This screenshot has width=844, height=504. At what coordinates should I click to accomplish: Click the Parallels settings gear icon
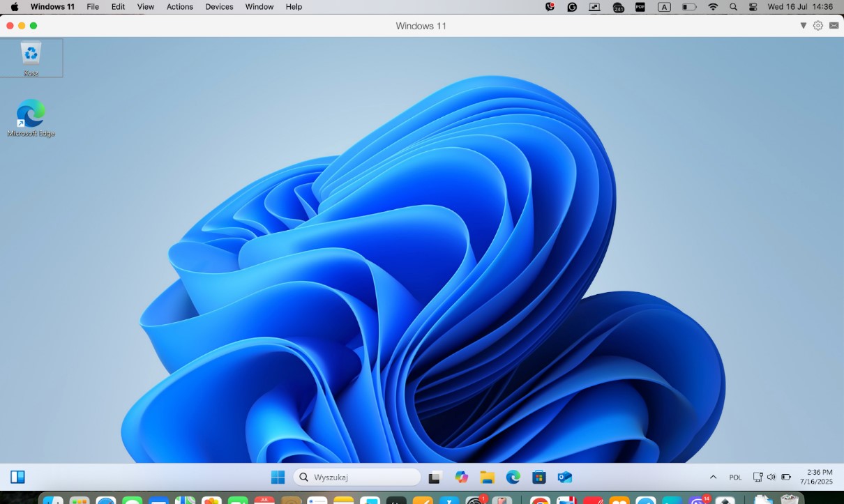coord(817,25)
